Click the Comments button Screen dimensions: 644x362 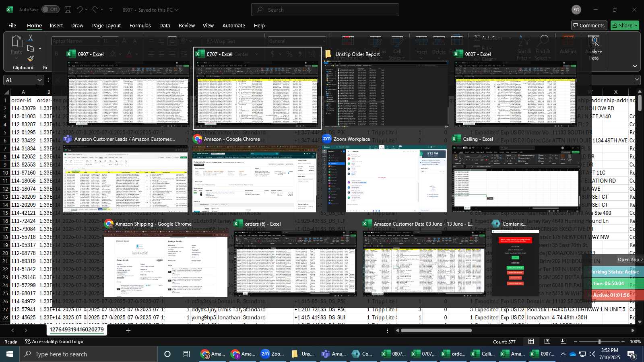pos(589,25)
